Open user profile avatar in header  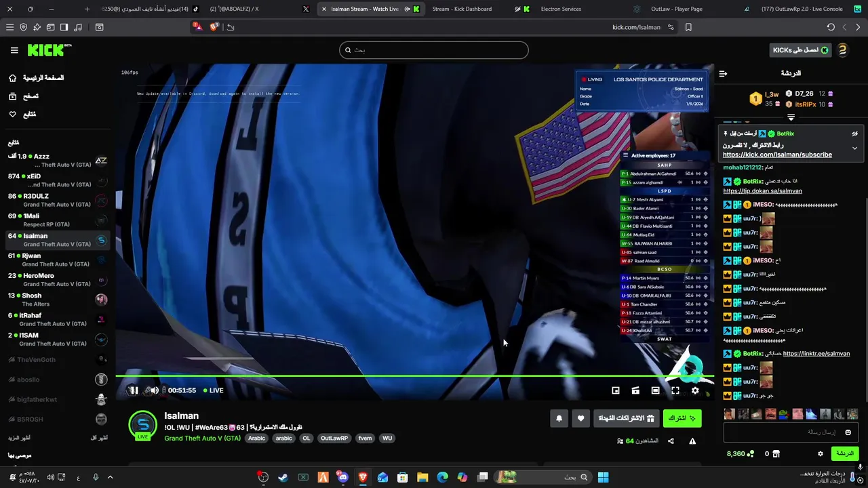(842, 50)
